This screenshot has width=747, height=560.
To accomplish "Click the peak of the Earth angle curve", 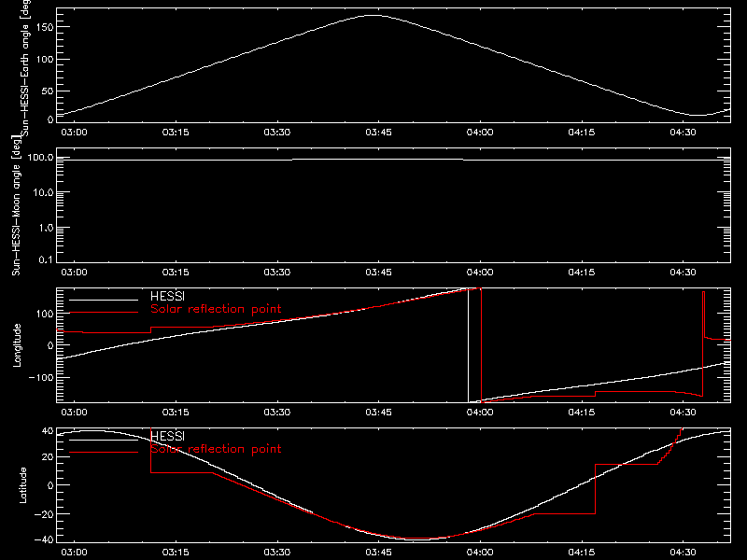I will click(374, 16).
